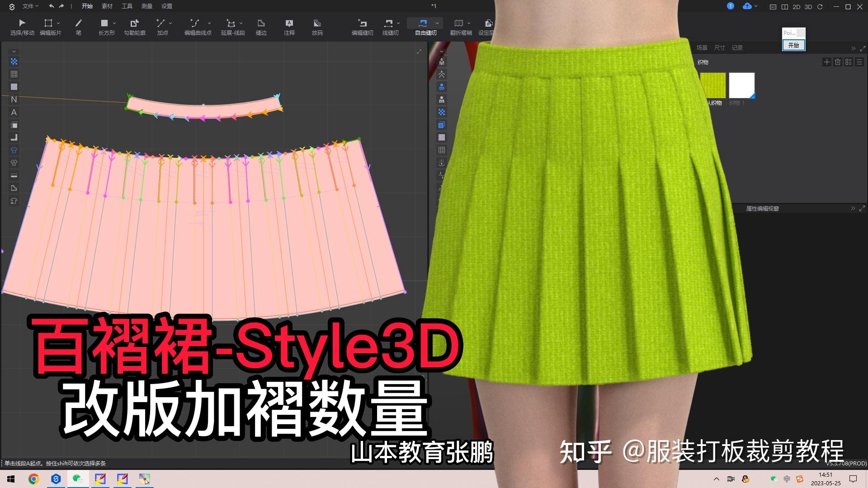Screen dimensions: 868x488
Task: Switch to the 尺寸 tab
Action: click(719, 47)
